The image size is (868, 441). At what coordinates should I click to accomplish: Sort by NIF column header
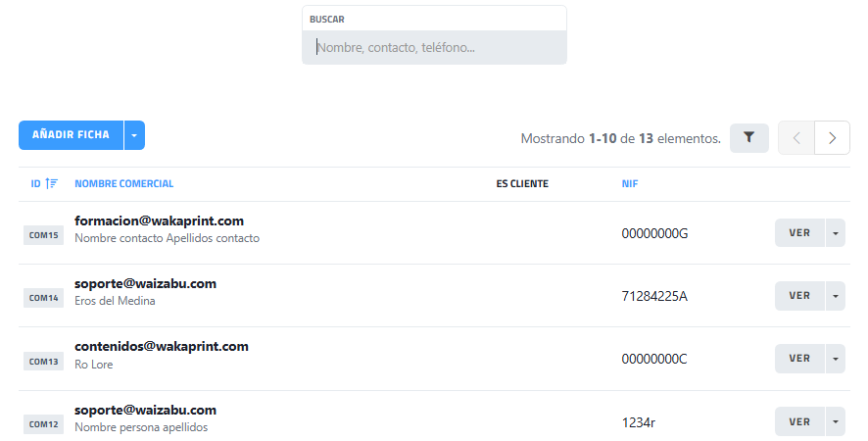[x=629, y=184]
